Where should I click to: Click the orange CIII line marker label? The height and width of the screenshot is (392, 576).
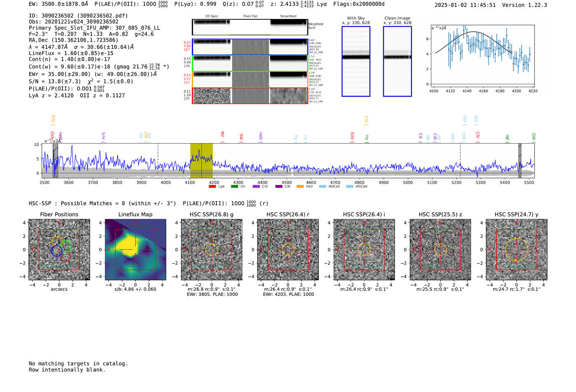[366, 120]
